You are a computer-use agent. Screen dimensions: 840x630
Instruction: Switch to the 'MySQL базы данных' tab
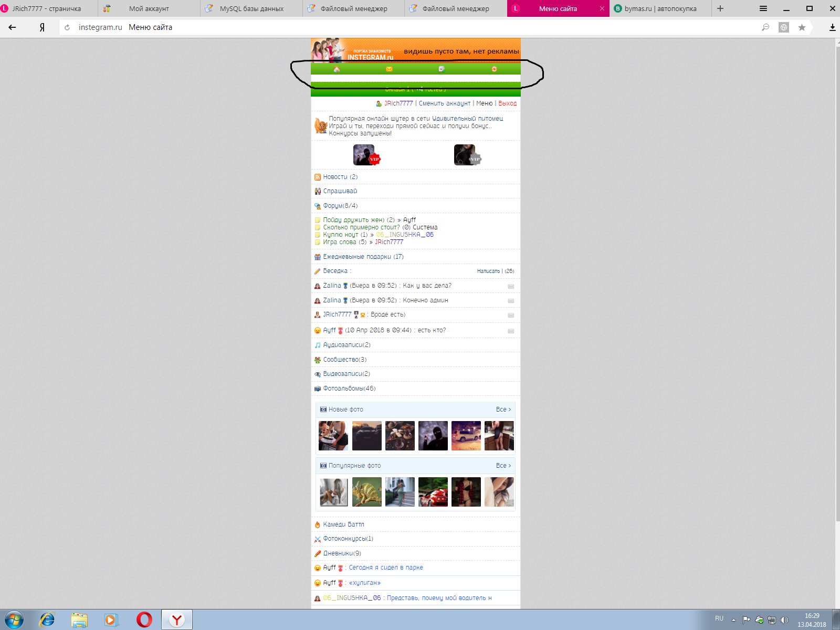click(x=251, y=8)
